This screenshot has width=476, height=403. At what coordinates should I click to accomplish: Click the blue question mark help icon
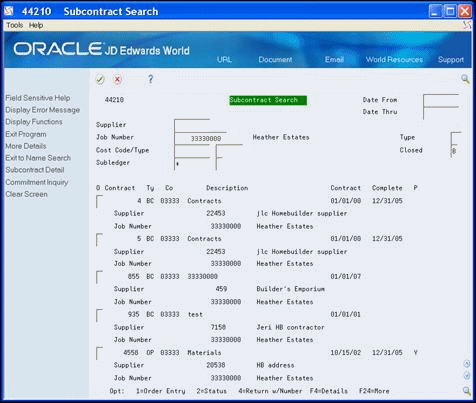[x=150, y=79]
